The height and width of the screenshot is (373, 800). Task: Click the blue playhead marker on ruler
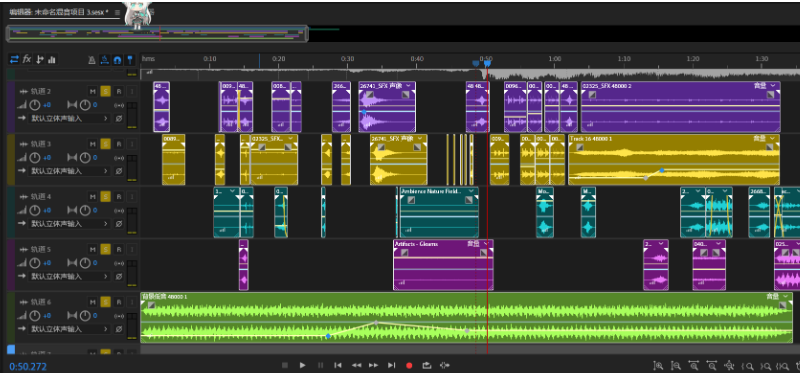click(x=487, y=63)
